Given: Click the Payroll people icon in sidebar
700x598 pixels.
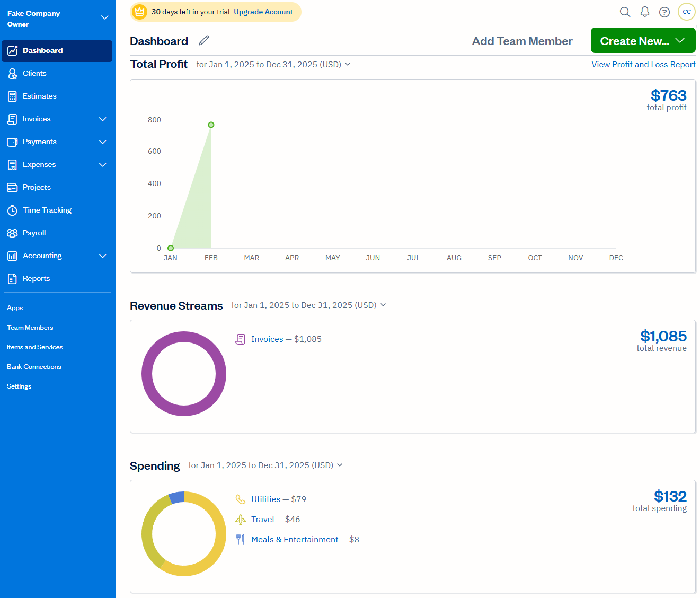Looking at the screenshot, I should coord(12,233).
